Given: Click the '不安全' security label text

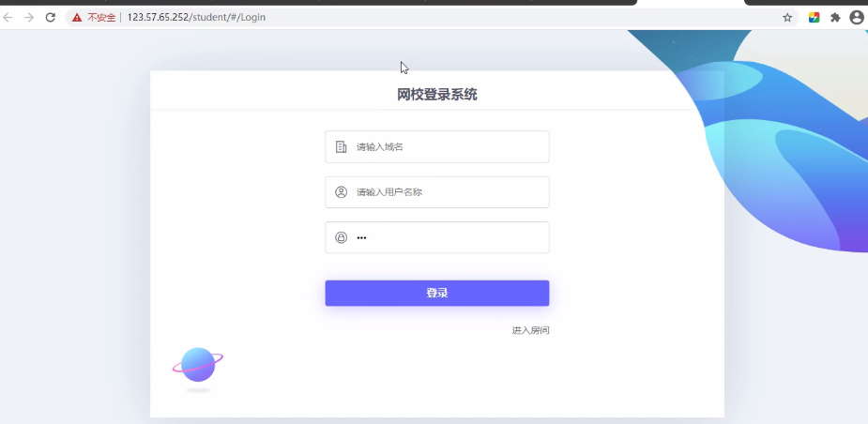Looking at the screenshot, I should (100, 17).
